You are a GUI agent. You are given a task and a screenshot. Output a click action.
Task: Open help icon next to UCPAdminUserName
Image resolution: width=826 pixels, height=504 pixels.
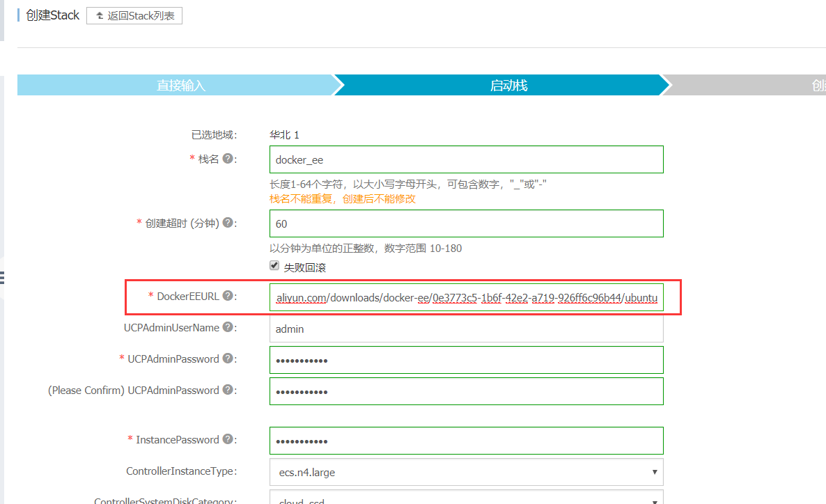point(228,328)
